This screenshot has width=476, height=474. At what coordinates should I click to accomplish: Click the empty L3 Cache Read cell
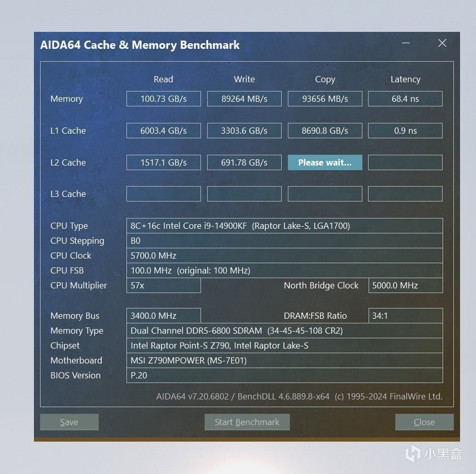(x=163, y=194)
